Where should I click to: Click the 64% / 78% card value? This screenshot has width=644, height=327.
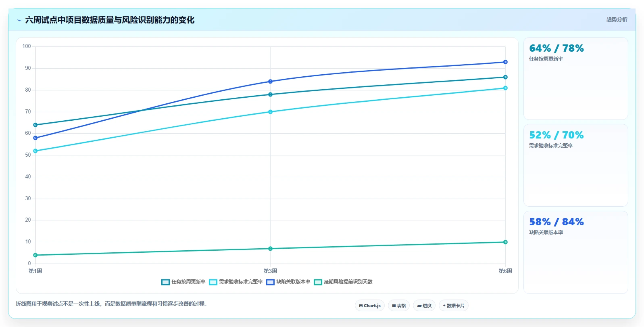[x=556, y=48]
